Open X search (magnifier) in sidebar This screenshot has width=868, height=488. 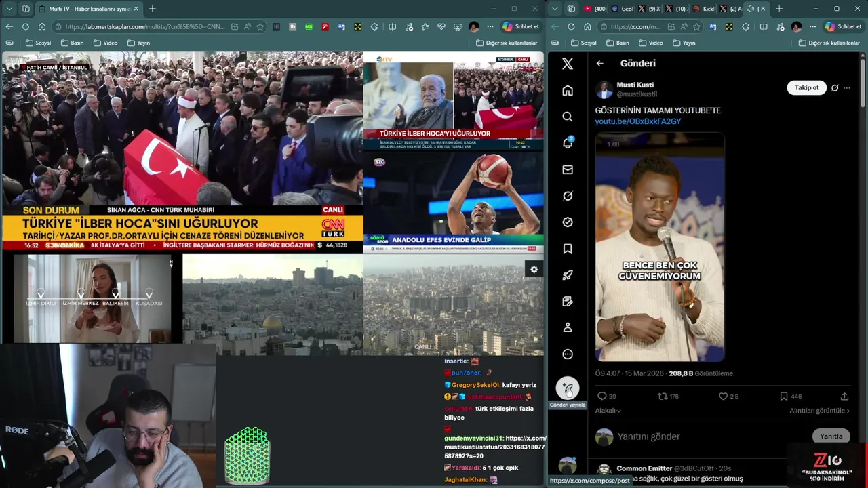568,117
